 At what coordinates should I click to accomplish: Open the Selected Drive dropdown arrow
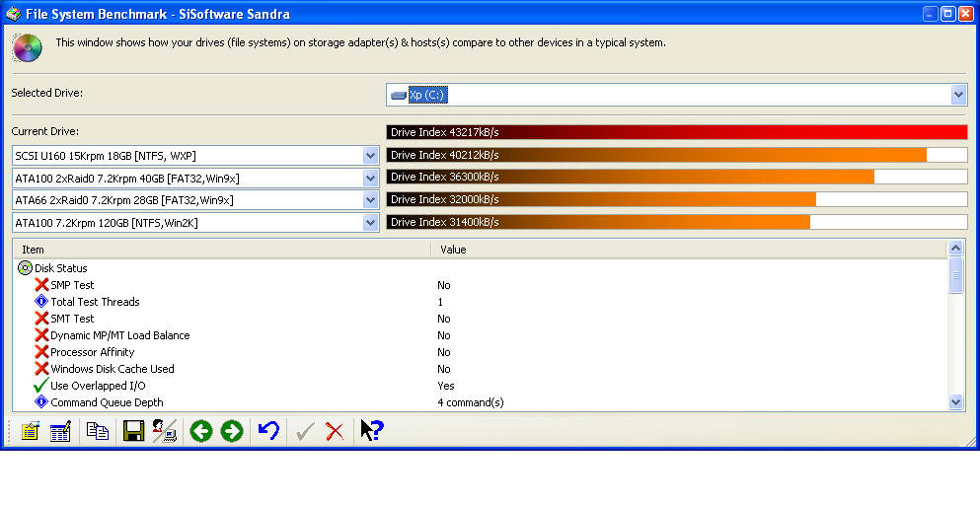tap(958, 95)
